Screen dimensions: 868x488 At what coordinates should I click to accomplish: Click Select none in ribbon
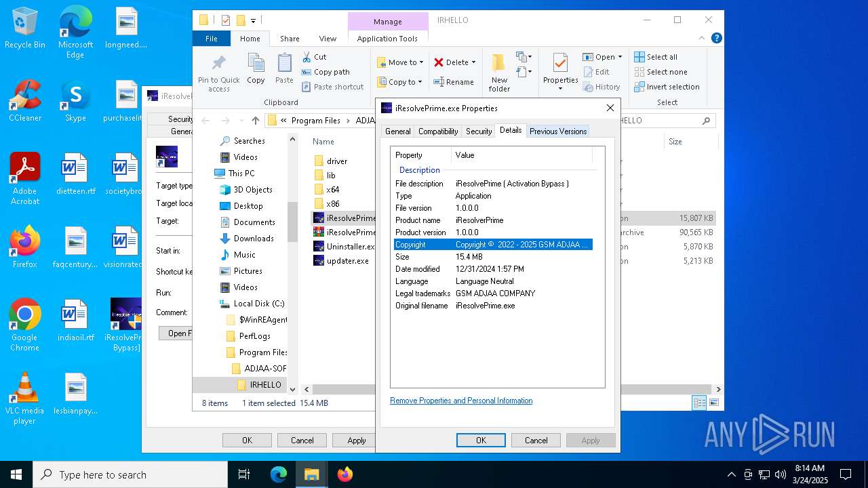pyautogui.click(x=660, y=72)
